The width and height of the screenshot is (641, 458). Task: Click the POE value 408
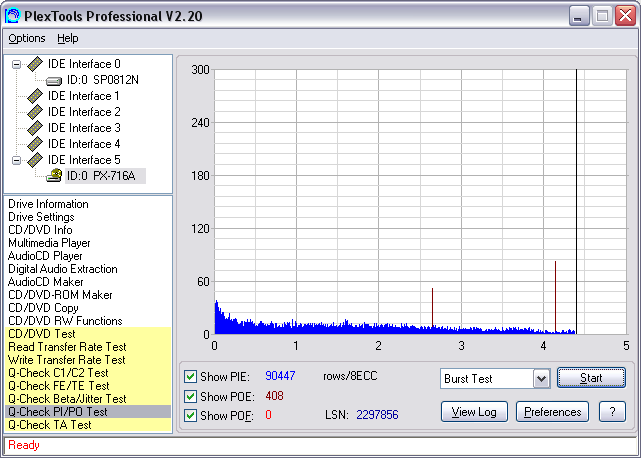pos(274,396)
